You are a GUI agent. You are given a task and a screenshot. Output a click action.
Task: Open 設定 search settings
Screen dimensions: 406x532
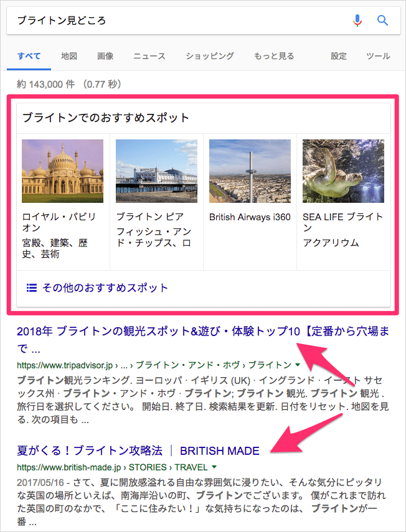(339, 56)
